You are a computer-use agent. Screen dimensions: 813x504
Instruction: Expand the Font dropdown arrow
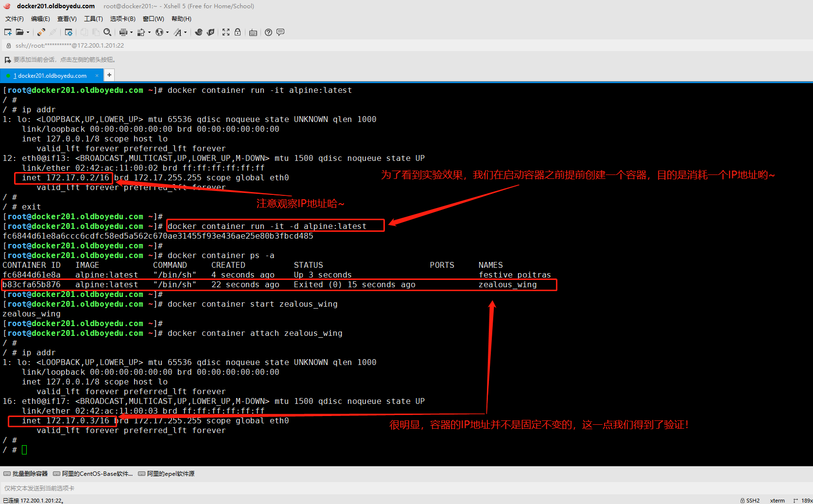(185, 33)
